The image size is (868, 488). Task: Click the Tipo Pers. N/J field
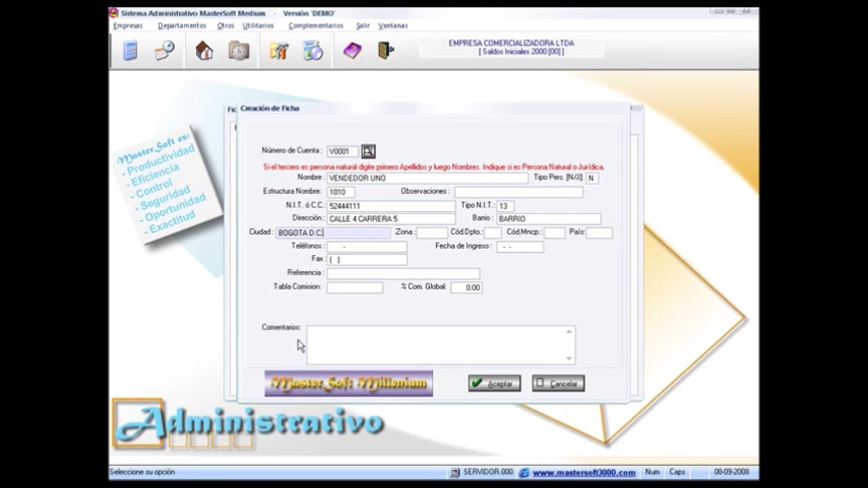coord(592,178)
